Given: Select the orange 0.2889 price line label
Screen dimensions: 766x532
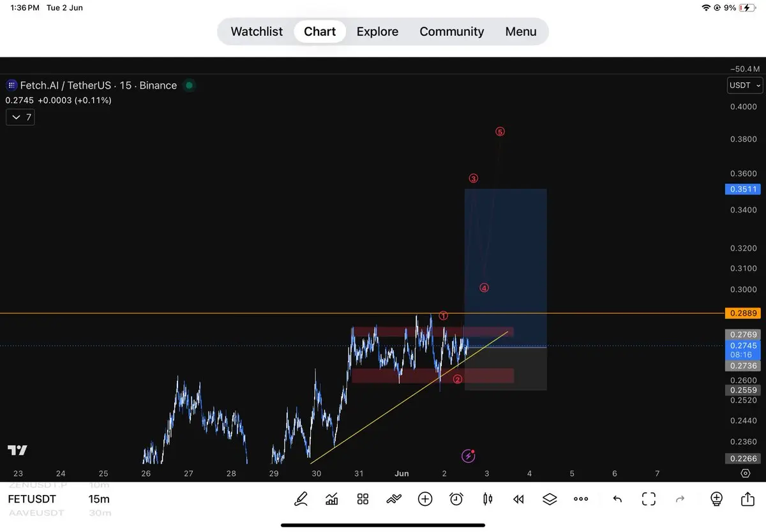Looking at the screenshot, I should tap(743, 313).
